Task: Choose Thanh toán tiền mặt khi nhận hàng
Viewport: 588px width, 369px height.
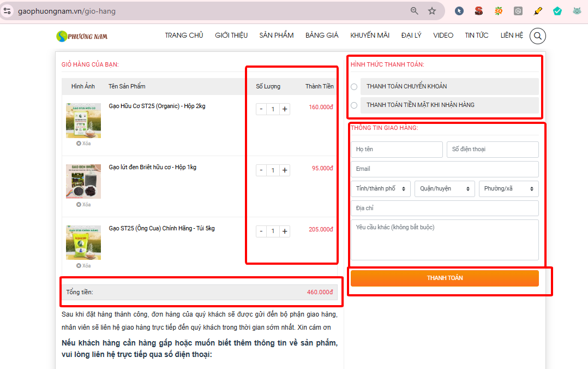Action: point(354,105)
